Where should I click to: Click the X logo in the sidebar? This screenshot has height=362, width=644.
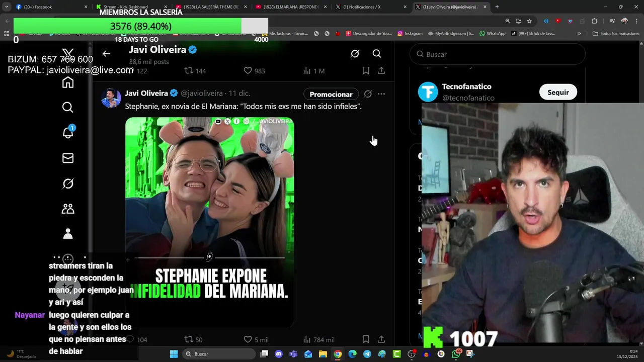pos(68,53)
